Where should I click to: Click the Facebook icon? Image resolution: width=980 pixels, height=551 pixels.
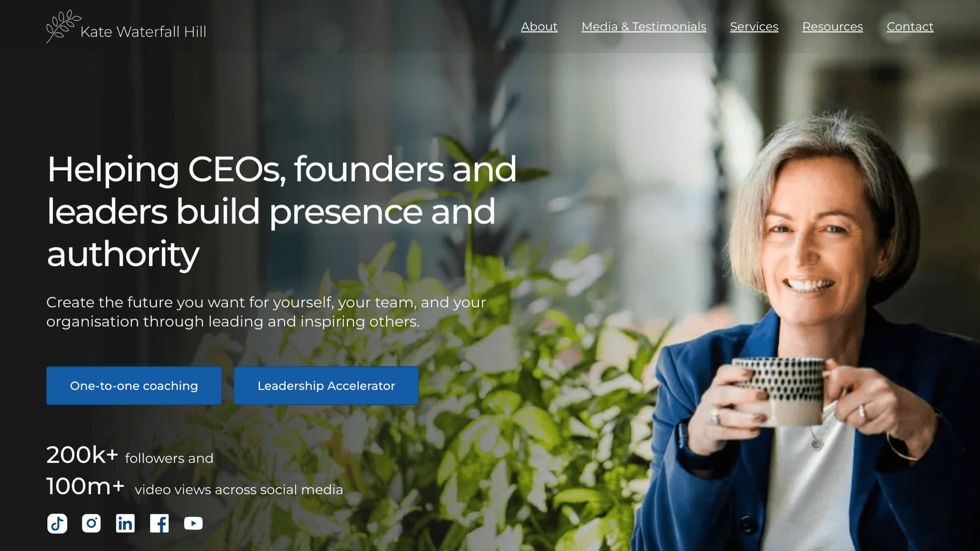pyautogui.click(x=159, y=524)
